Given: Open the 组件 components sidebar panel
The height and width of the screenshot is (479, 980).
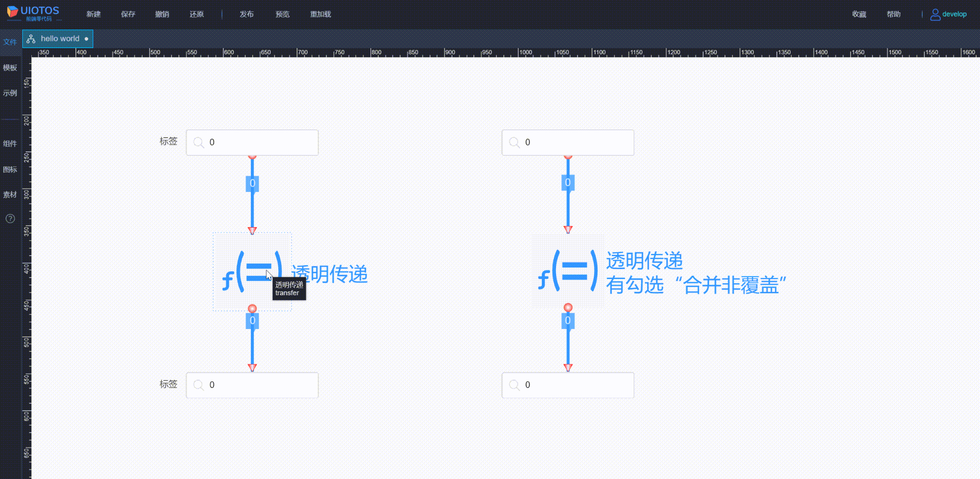Looking at the screenshot, I should click(x=10, y=144).
